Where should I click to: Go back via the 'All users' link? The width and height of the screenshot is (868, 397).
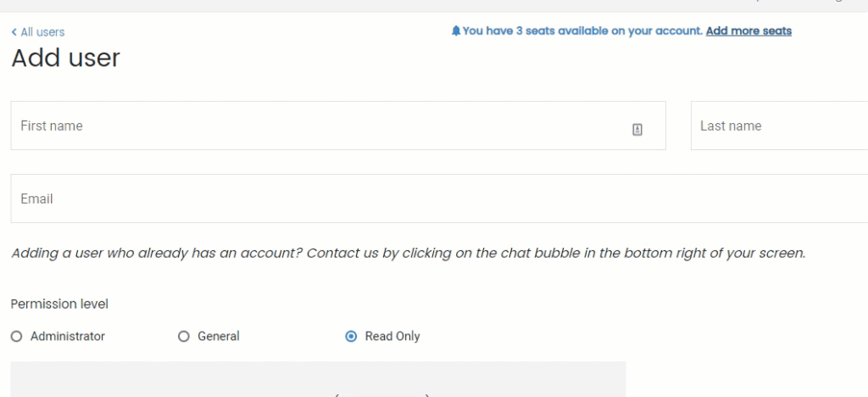(x=42, y=32)
